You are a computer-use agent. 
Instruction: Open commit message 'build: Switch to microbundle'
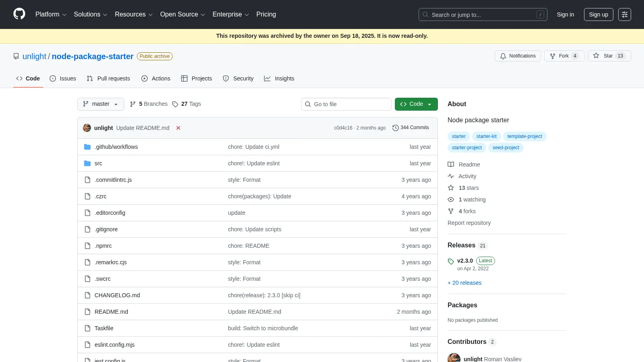click(263, 328)
